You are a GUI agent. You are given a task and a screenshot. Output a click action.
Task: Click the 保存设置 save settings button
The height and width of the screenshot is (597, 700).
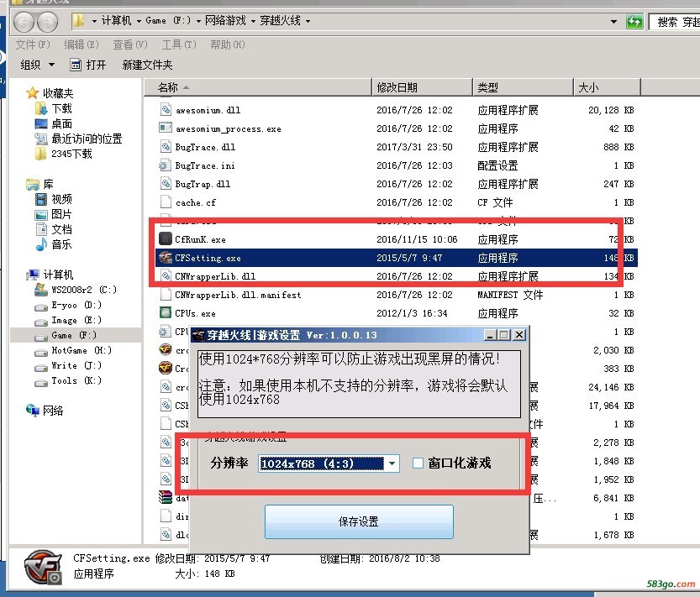pos(359,521)
